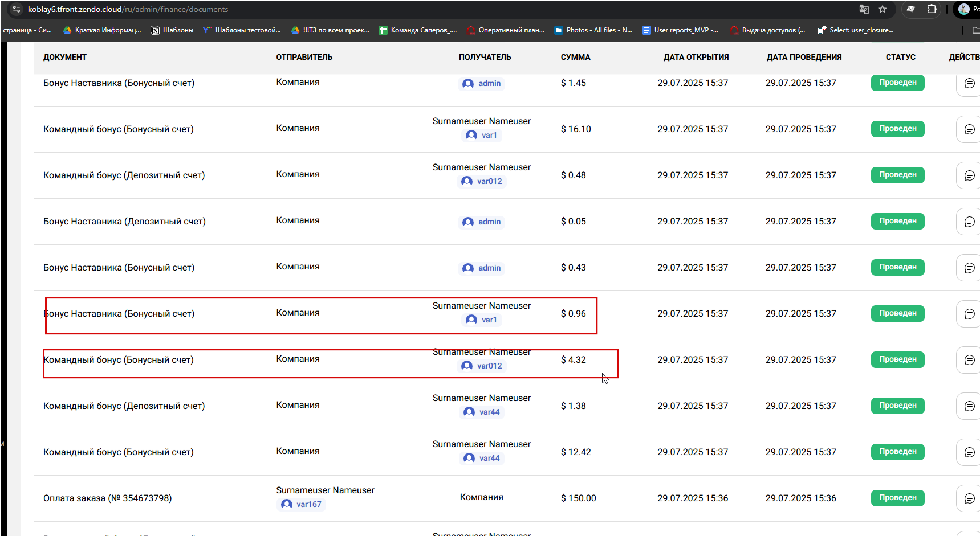Open var167 sender chip in order payment row

pos(301,504)
